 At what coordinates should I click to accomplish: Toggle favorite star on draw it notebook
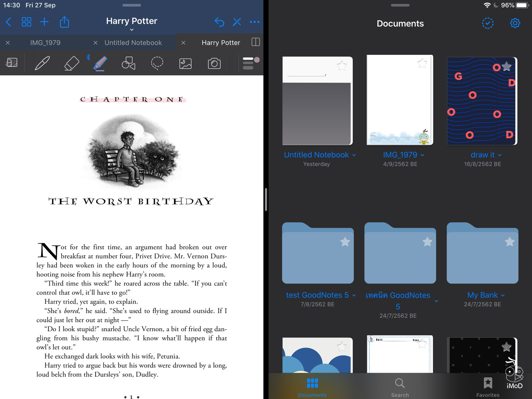click(x=506, y=66)
